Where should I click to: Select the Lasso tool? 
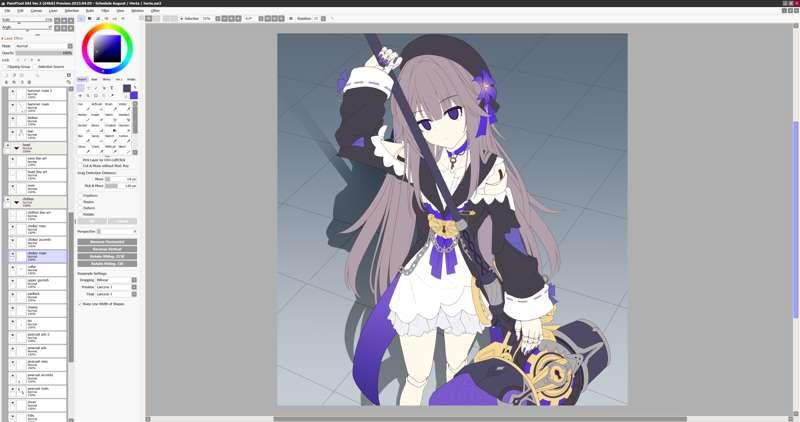click(x=88, y=88)
